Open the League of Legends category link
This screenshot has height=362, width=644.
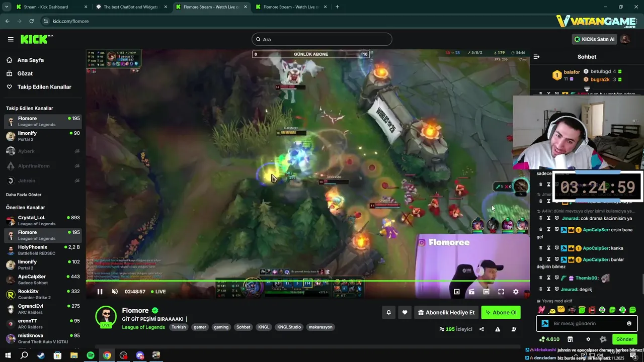tap(143, 327)
